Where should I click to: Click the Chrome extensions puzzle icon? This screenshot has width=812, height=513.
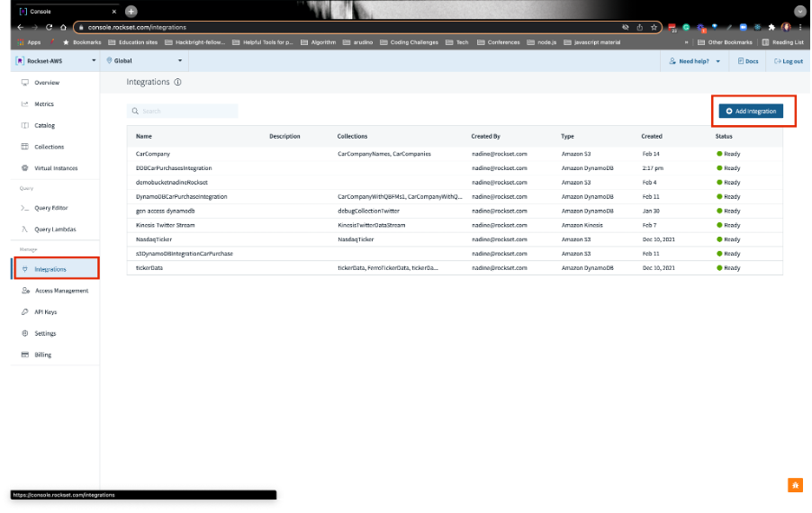(771, 27)
